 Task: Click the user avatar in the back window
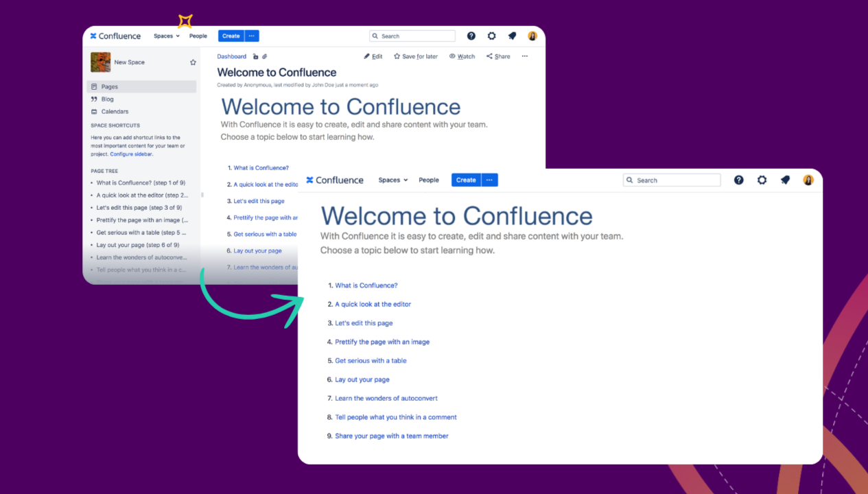point(532,36)
